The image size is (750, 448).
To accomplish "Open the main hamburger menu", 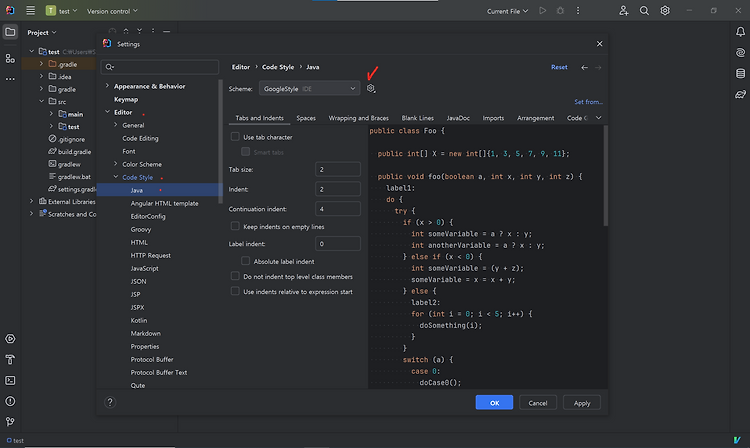I will (31, 11).
